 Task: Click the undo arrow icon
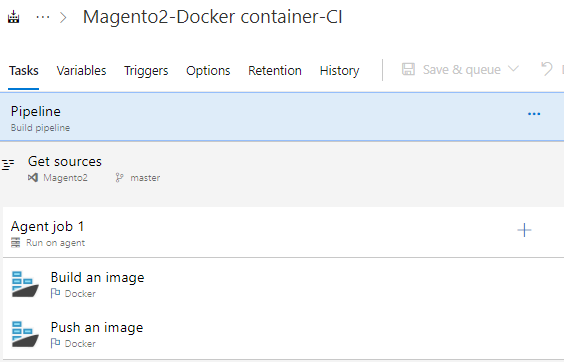tap(547, 69)
